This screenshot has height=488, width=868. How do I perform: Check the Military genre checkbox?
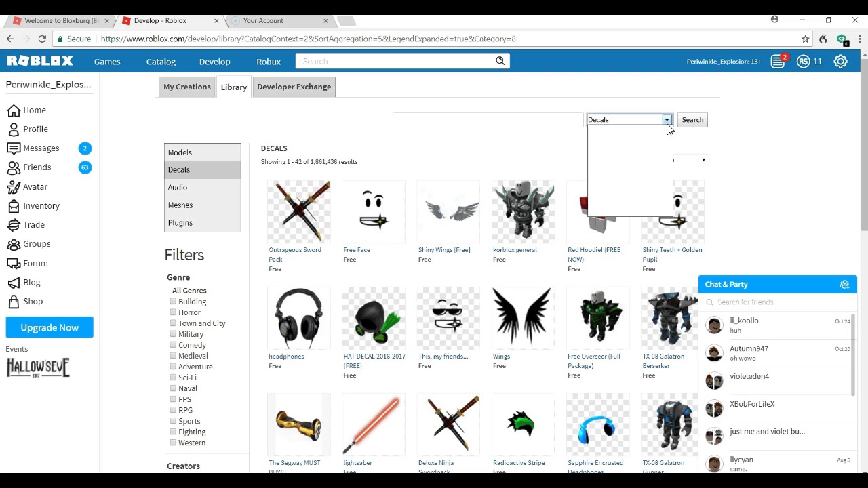click(x=173, y=334)
